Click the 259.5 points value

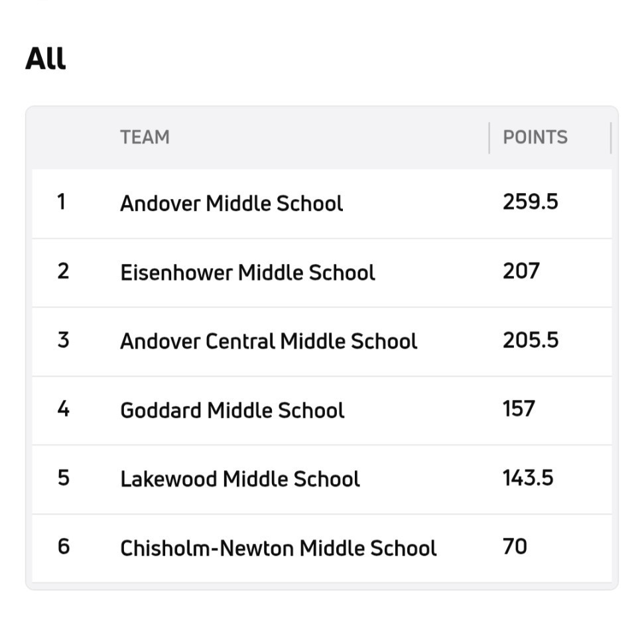[530, 202]
